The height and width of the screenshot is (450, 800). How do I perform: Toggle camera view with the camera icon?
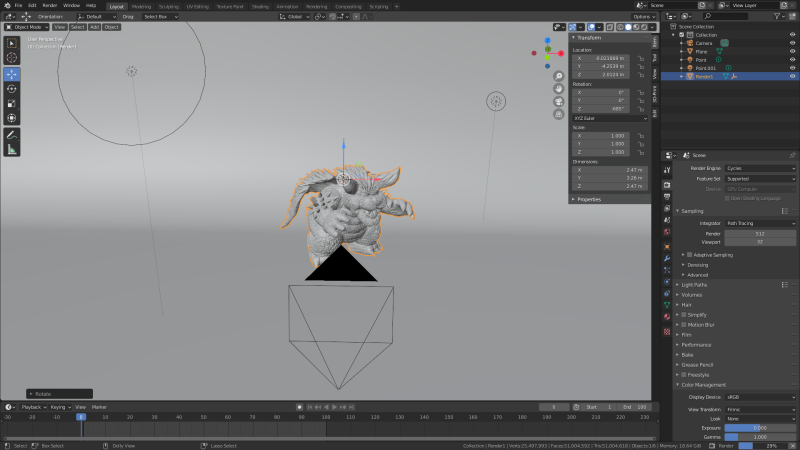pyautogui.click(x=559, y=102)
